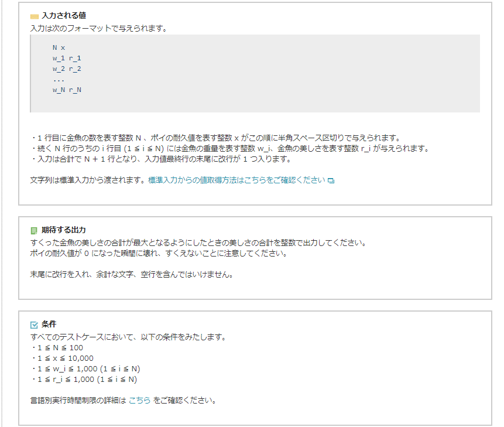Open the こちら link for execution time limits
Viewport: 504px width, 427px height.
pyautogui.click(x=139, y=401)
